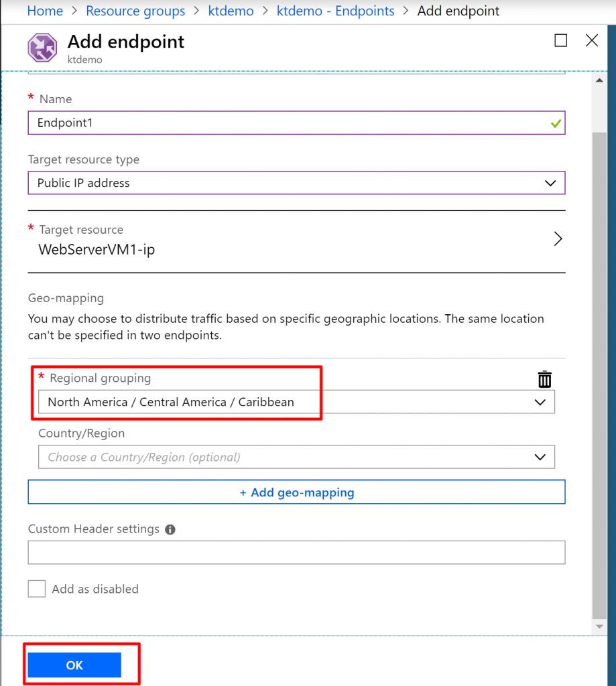Click Add geo-mapping button
This screenshot has height=686, width=616.
296,492
